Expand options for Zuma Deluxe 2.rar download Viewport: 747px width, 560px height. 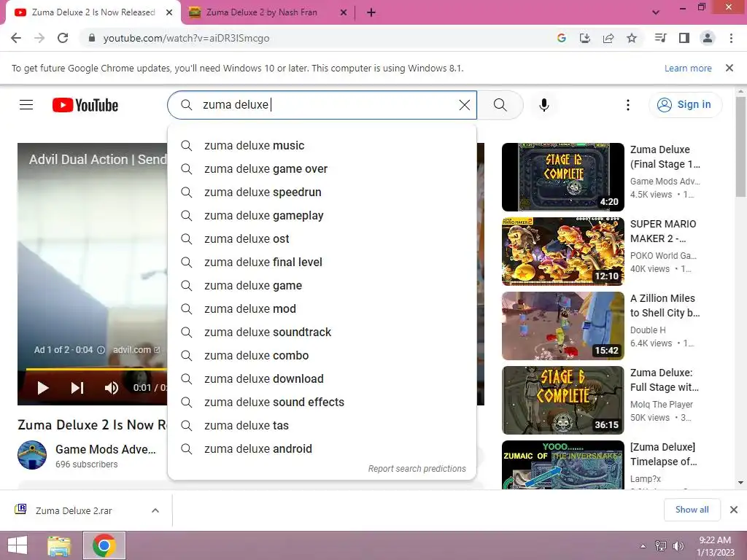tap(155, 510)
